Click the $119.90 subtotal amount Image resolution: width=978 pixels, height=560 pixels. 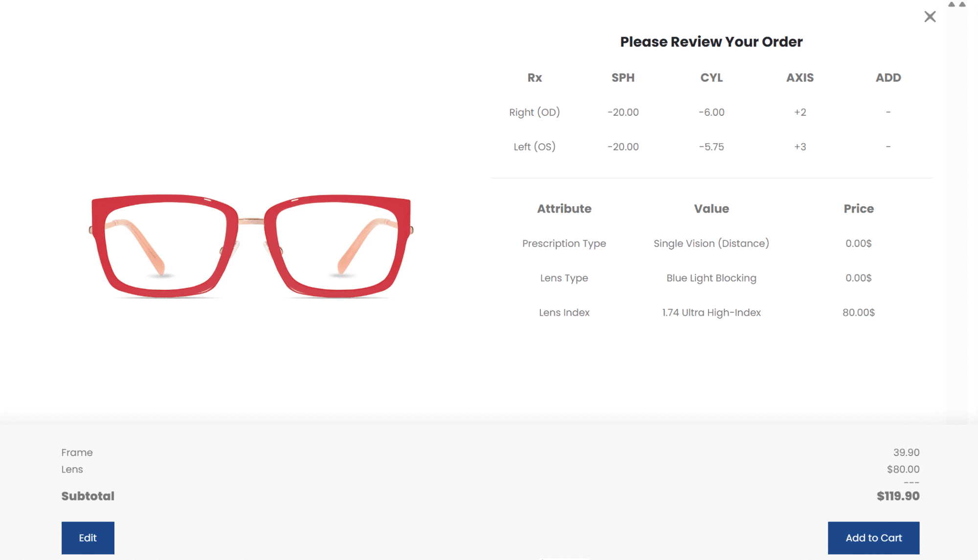coord(898,496)
